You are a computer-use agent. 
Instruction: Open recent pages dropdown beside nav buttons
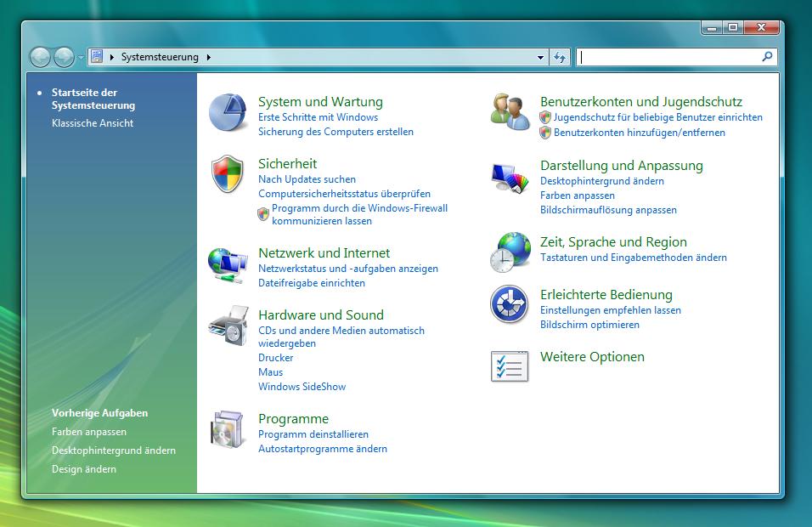click(81, 58)
